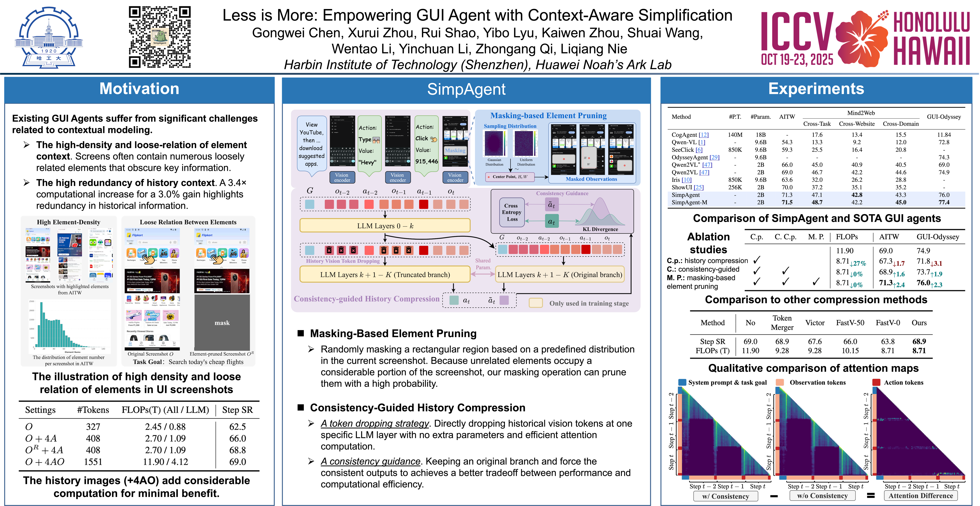Click the QR code image
This screenshot has height=506, width=980.
pos(160,37)
